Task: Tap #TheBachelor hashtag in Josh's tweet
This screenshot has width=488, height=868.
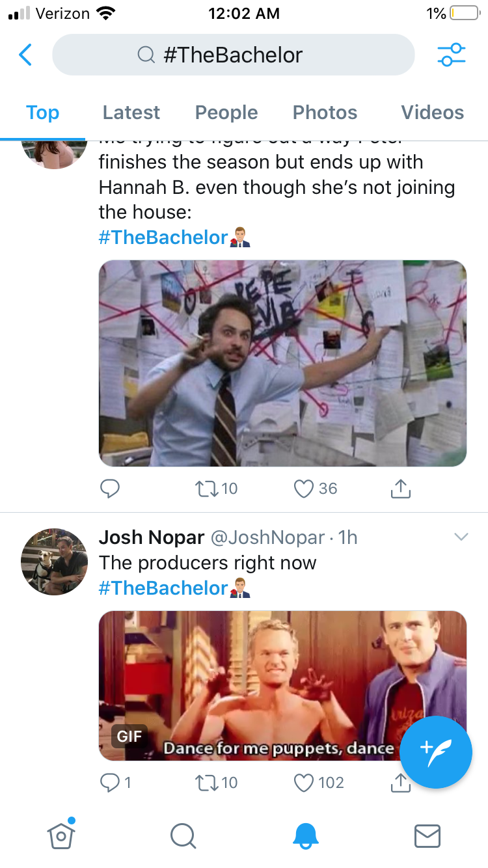Action: [163, 588]
